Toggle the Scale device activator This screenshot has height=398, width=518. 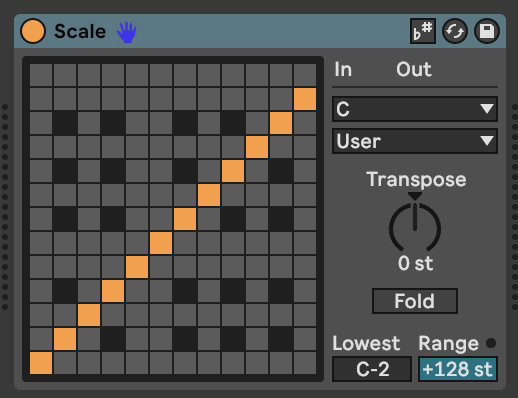click(x=33, y=31)
